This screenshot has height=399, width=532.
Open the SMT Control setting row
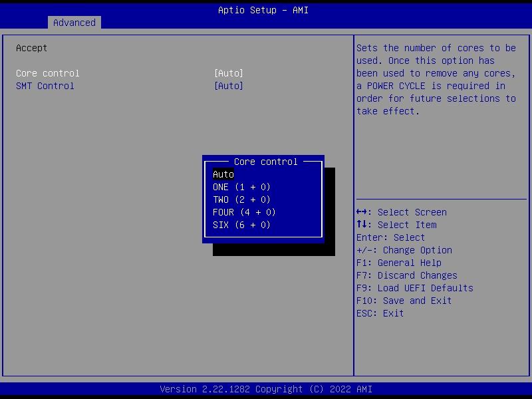point(130,86)
